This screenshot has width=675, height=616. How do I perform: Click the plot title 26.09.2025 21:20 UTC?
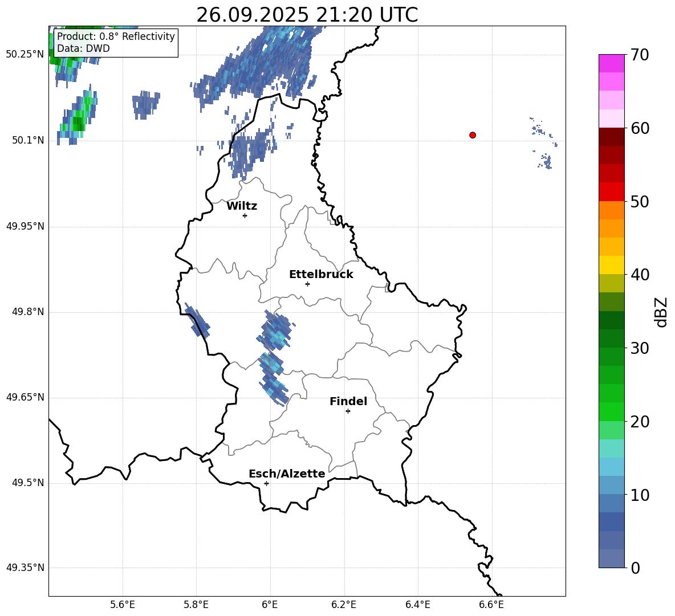point(307,15)
